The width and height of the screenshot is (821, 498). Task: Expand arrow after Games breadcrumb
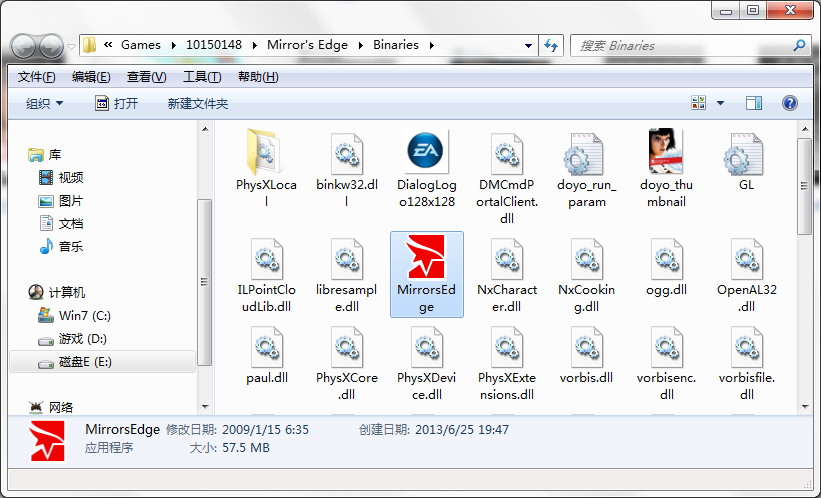click(x=174, y=46)
